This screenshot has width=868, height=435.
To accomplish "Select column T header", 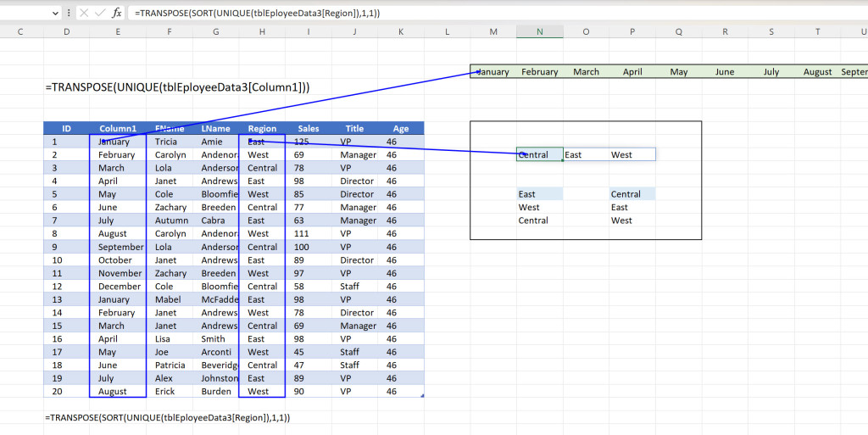I will 818,32.
